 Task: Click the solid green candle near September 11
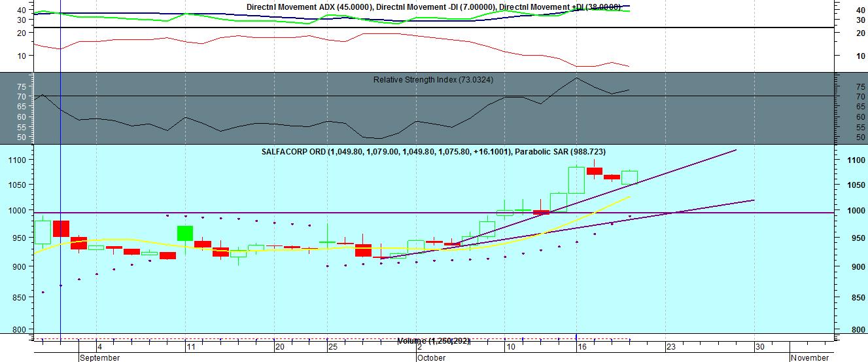click(185, 233)
